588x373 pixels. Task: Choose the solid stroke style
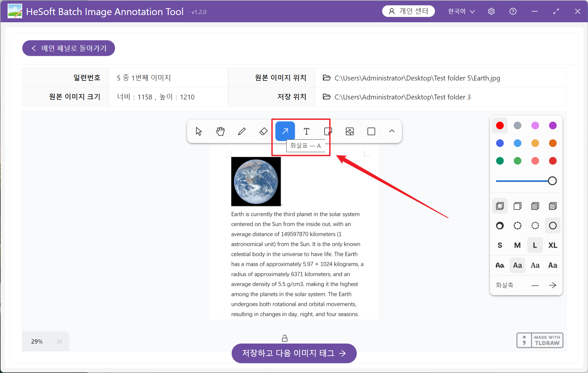553,225
